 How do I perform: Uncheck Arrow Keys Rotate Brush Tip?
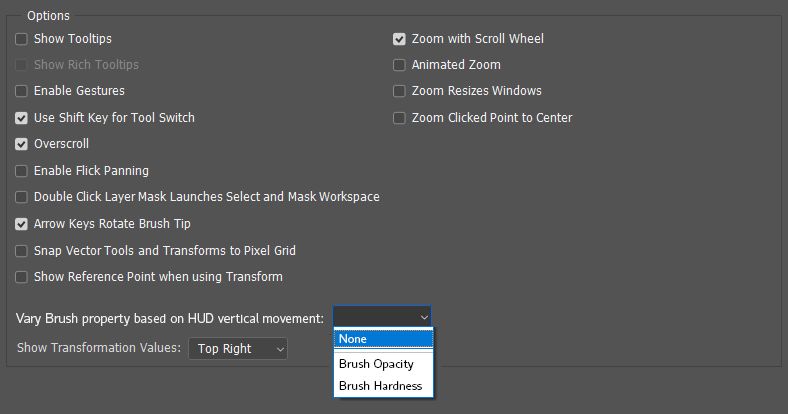click(x=21, y=224)
